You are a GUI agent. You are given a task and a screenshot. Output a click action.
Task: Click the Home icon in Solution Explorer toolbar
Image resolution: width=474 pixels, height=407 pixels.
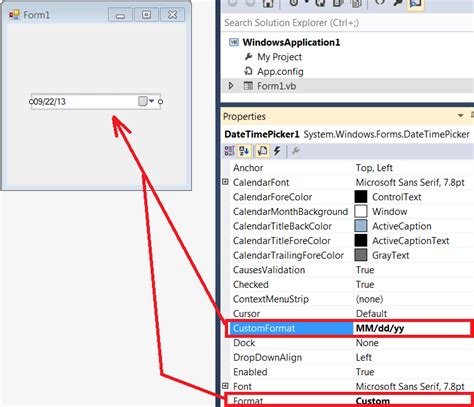click(268, 3)
